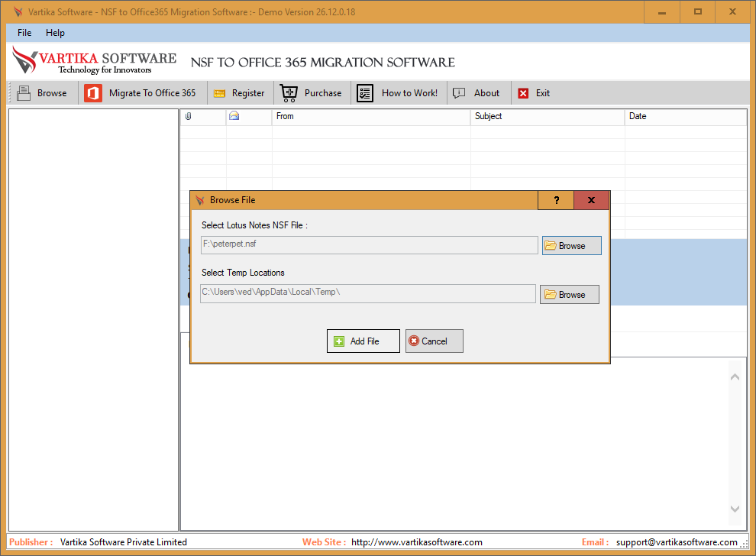The height and width of the screenshot is (556, 756).
Task: Click the Browse File dialog help question mark
Action: pos(556,200)
